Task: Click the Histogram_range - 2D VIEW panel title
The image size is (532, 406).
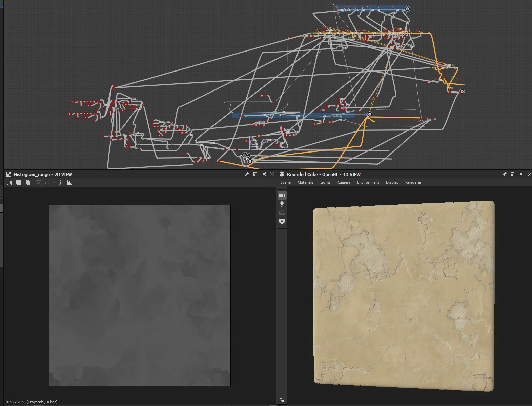Action: click(x=43, y=174)
